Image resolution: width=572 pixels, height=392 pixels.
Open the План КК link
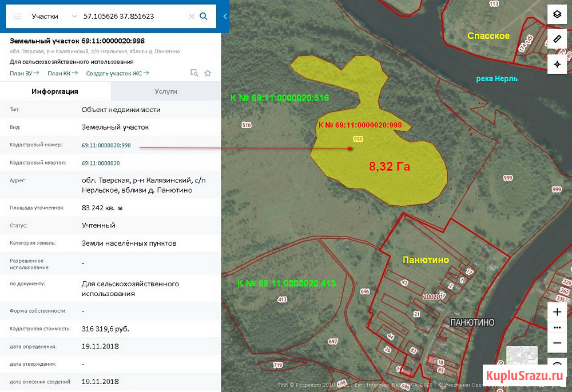click(62, 73)
